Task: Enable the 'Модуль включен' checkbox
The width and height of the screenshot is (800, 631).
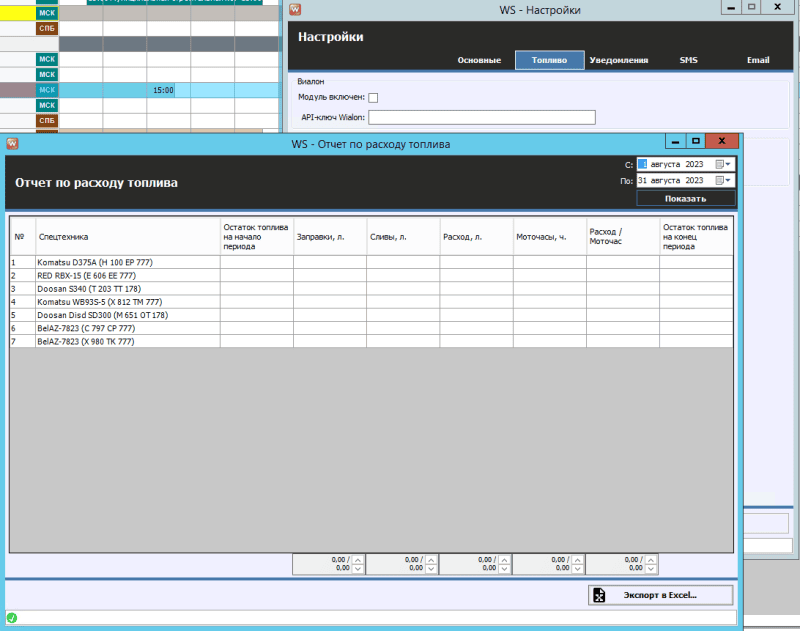Action: [373, 98]
